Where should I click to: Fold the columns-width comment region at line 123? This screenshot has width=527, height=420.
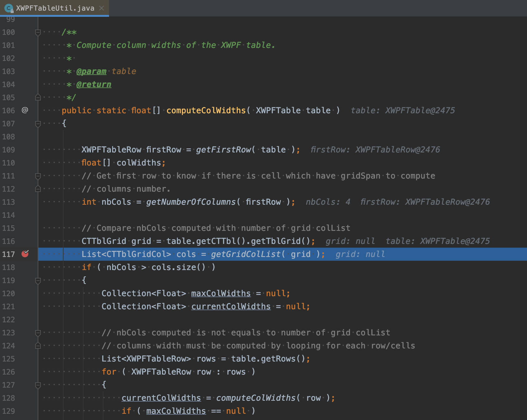tap(38, 333)
